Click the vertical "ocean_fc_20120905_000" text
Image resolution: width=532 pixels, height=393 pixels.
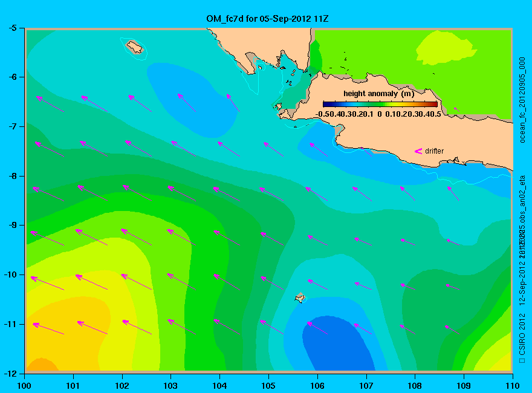[x=522, y=100]
